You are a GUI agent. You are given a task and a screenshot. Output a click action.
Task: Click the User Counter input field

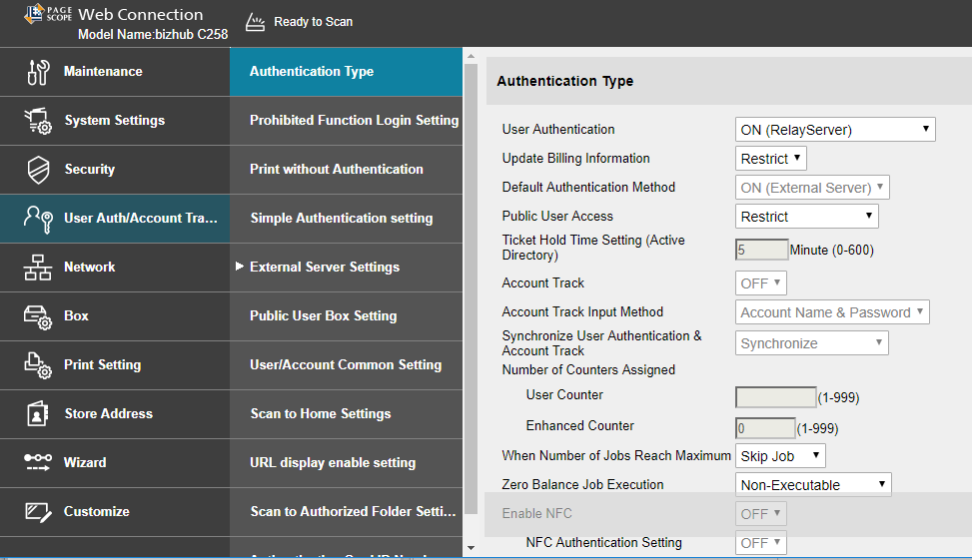pyautogui.click(x=775, y=397)
